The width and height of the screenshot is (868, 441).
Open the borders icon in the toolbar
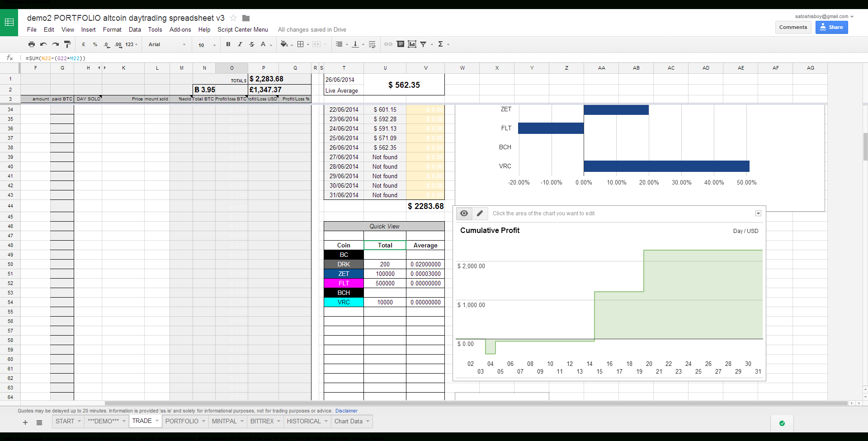[301, 44]
